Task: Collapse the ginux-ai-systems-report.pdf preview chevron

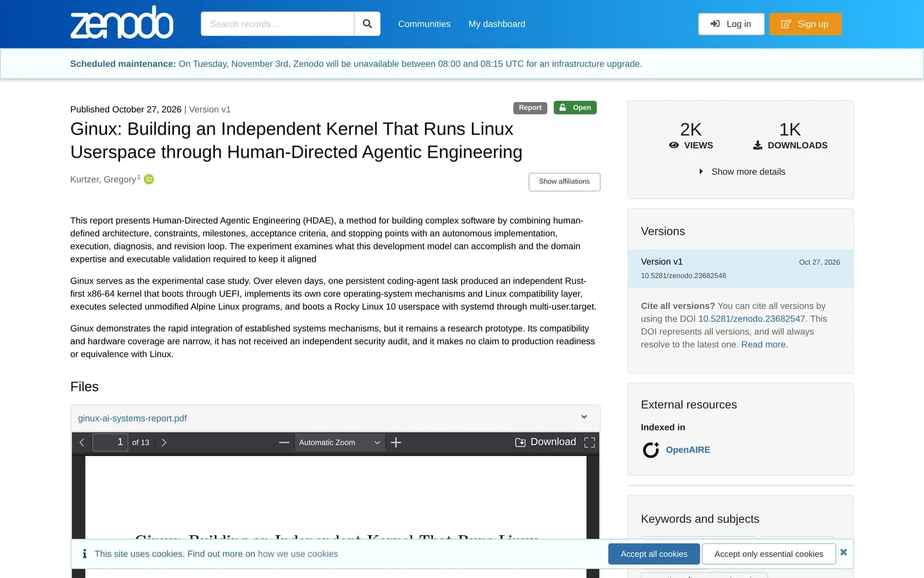Action: click(584, 417)
